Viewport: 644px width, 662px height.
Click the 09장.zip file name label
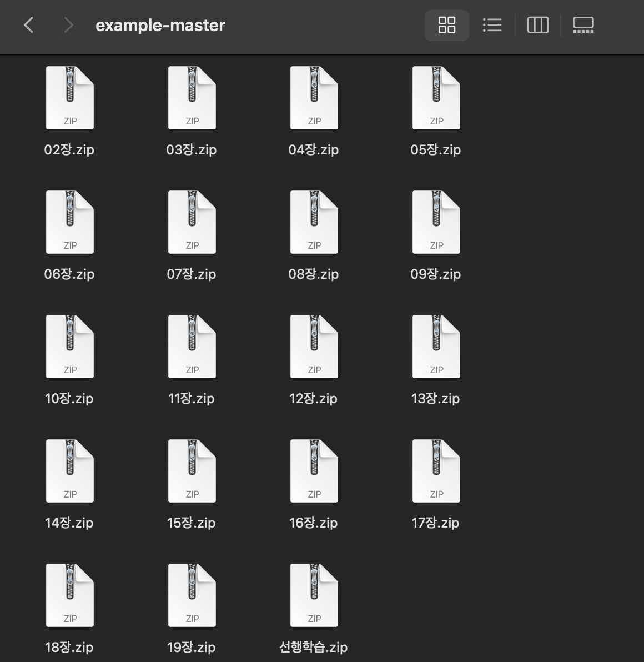pyautogui.click(x=436, y=274)
